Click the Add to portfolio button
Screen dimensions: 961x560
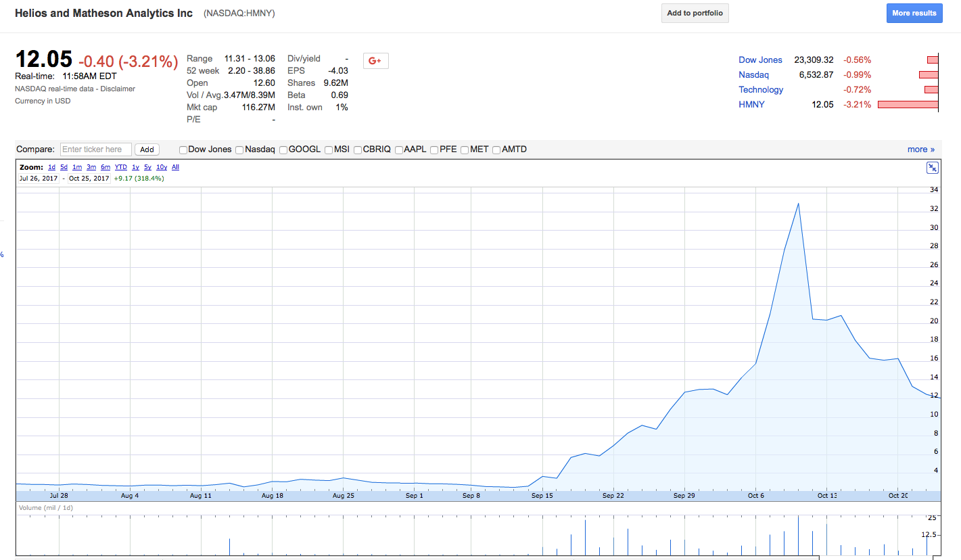tap(695, 14)
